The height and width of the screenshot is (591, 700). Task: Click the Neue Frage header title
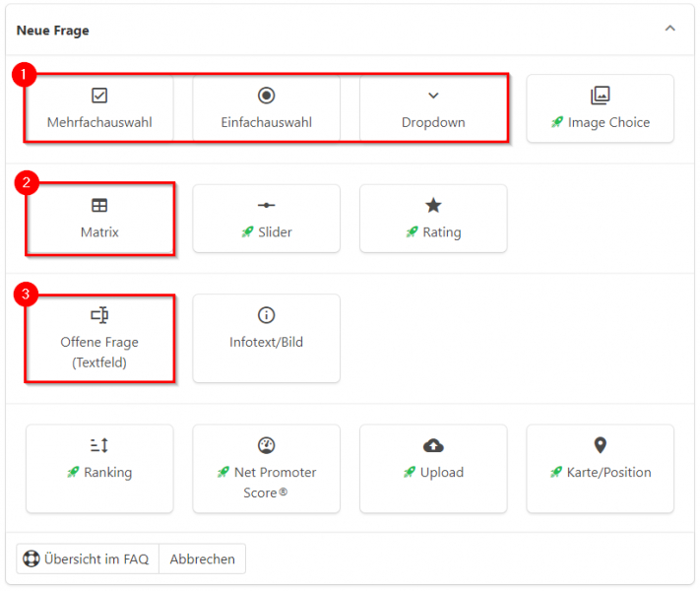click(53, 31)
